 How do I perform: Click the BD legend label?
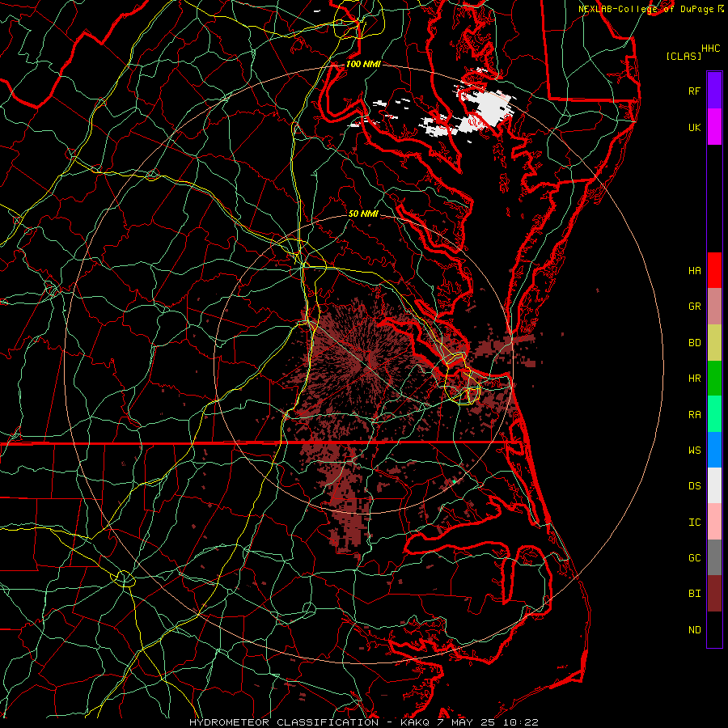click(694, 343)
